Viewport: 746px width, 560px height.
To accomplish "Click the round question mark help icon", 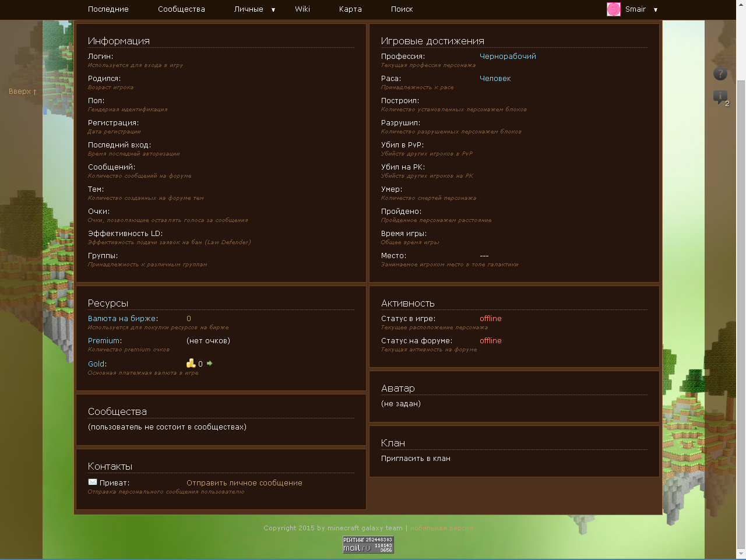I will click(x=720, y=73).
